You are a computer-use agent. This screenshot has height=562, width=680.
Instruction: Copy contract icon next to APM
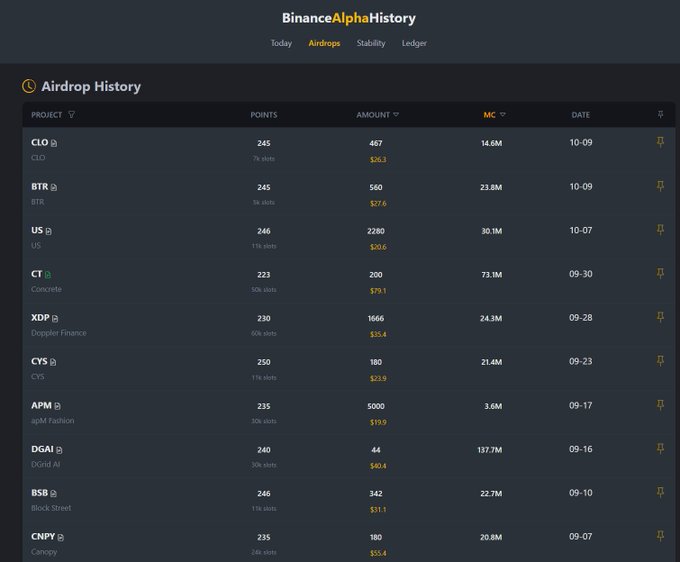click(57, 406)
